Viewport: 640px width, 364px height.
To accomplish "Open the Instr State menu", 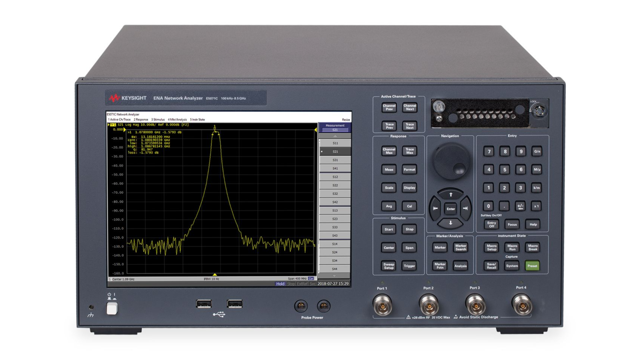I will 197,120.
